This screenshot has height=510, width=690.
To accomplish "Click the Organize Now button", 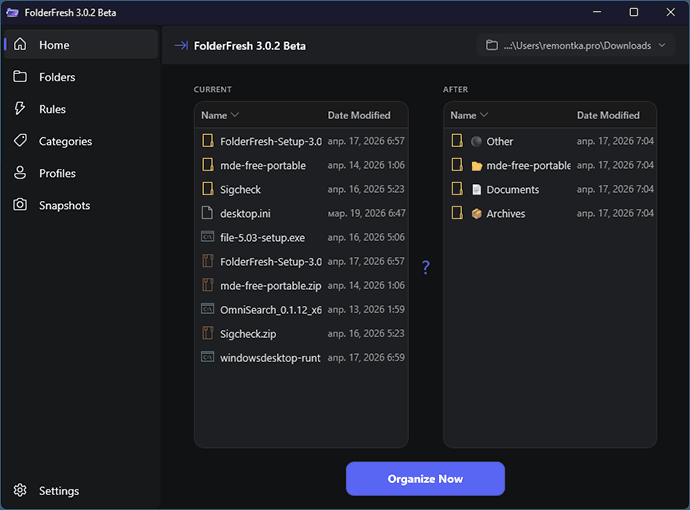I will pos(425,479).
